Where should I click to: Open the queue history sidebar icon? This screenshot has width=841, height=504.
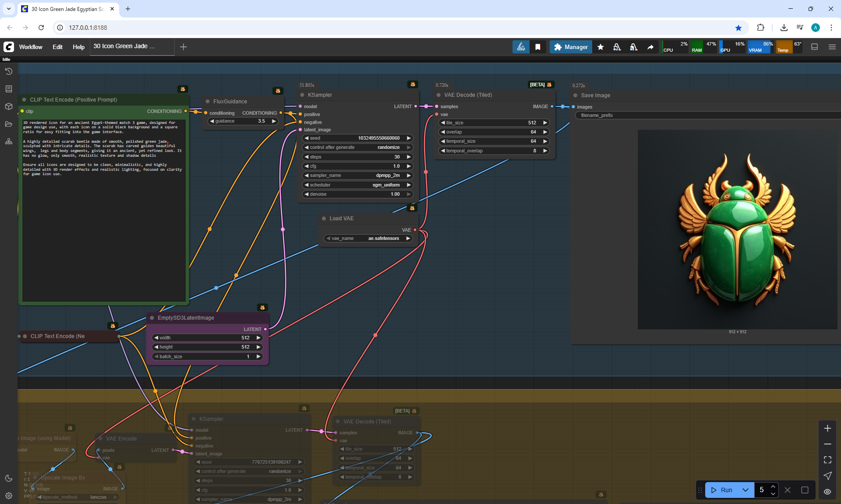pos(8,71)
